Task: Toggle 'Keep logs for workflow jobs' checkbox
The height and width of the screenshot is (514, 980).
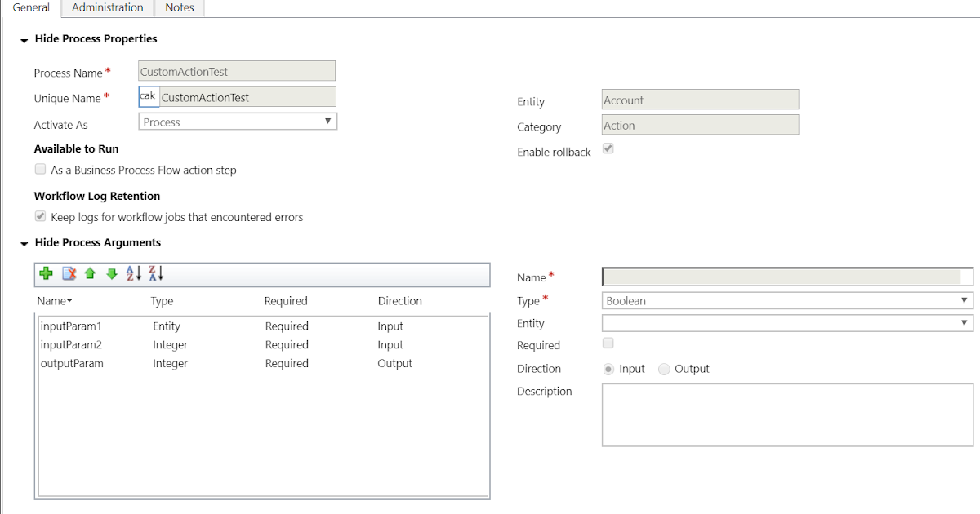Action: click(40, 215)
